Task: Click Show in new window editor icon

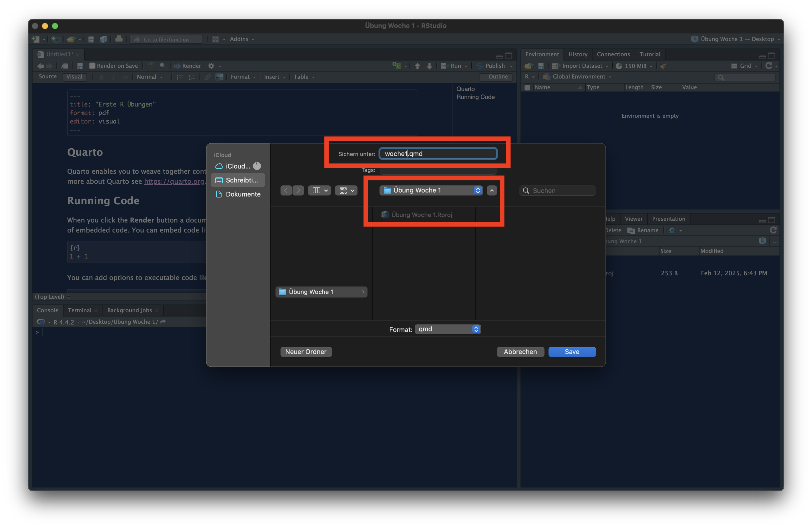Action: 64,66
